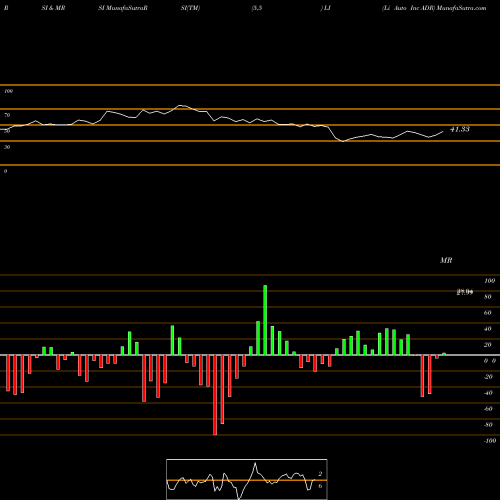Viewport: 500px width, 500px height.
Task: Click the 40 label on MR right axis
Action: pos(487,329)
